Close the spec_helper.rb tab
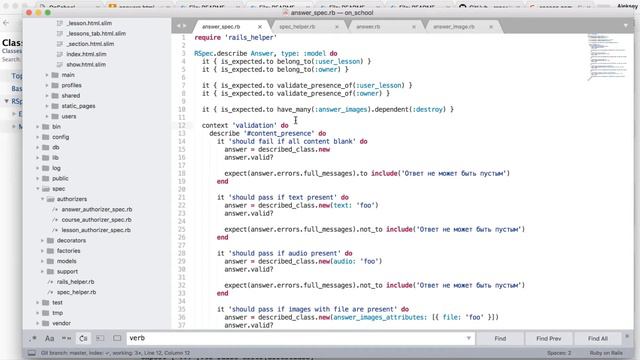The width and height of the screenshot is (640, 360). [337, 27]
